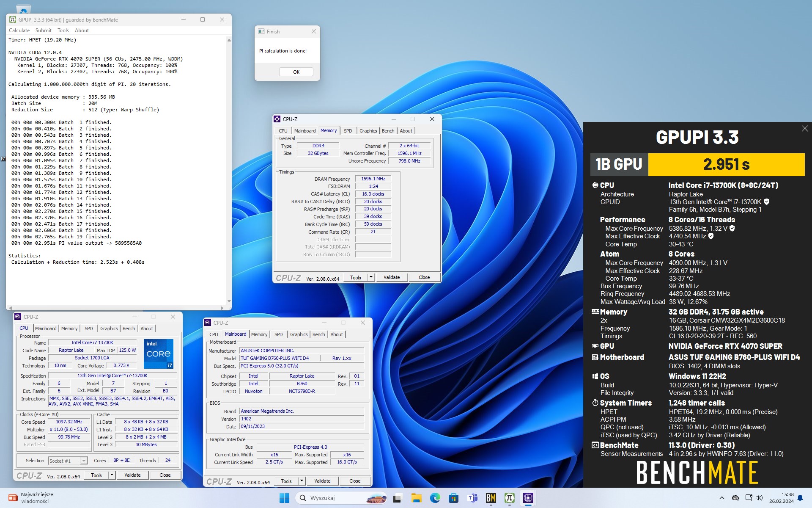
Task: Click the cloud sync tray icon
Action: click(735, 498)
